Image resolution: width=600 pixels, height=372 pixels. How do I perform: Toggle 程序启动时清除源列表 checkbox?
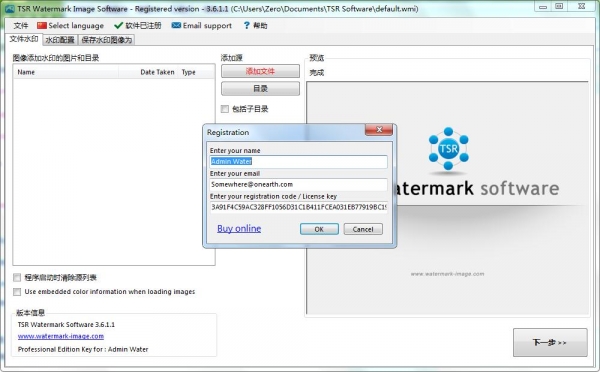(17, 277)
